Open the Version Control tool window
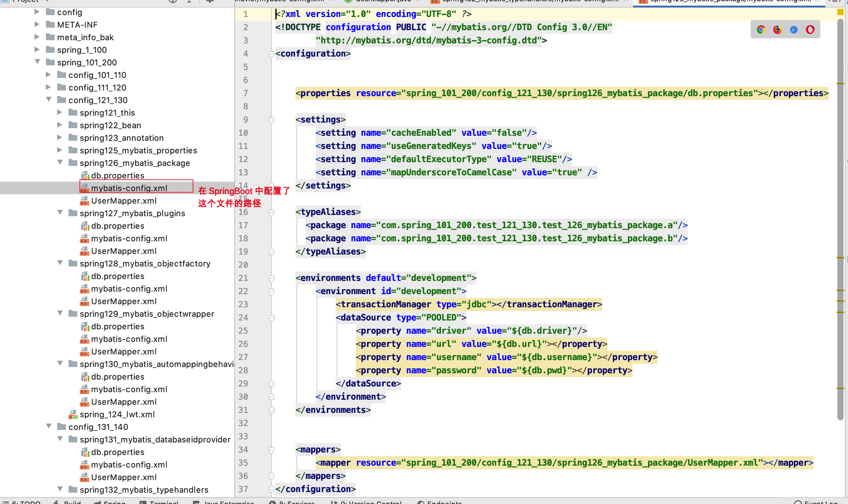The width and height of the screenshot is (848, 504). tap(366, 502)
